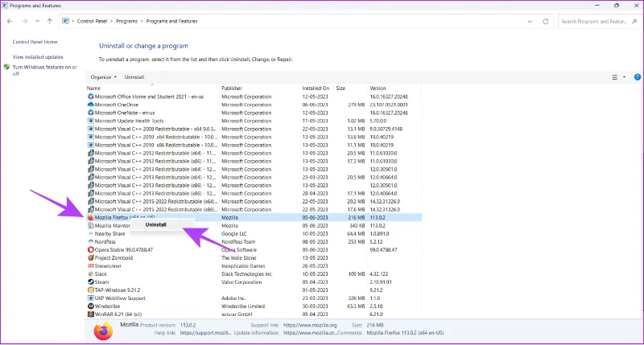Click the Nearby Share icon
This screenshot has width=644, height=345.
click(x=90, y=233)
